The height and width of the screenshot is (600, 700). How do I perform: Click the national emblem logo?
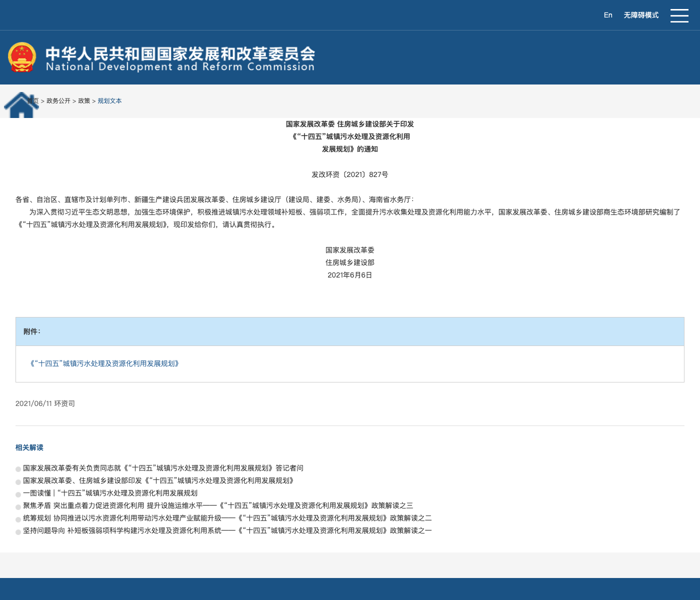tap(22, 57)
